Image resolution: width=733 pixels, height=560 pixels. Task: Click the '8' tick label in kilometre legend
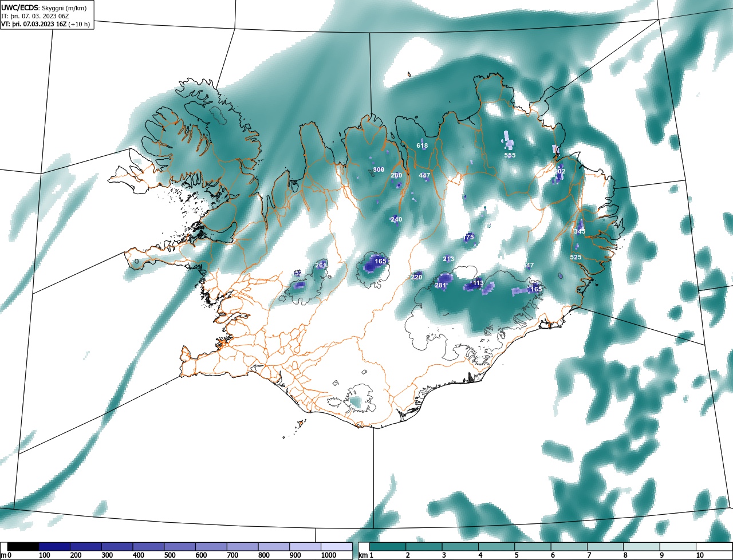[626, 555]
